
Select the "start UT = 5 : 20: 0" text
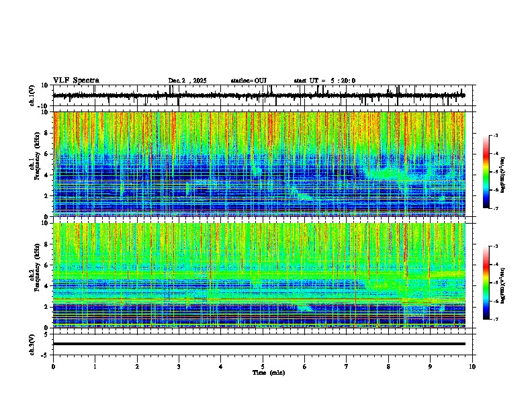[x=324, y=81]
